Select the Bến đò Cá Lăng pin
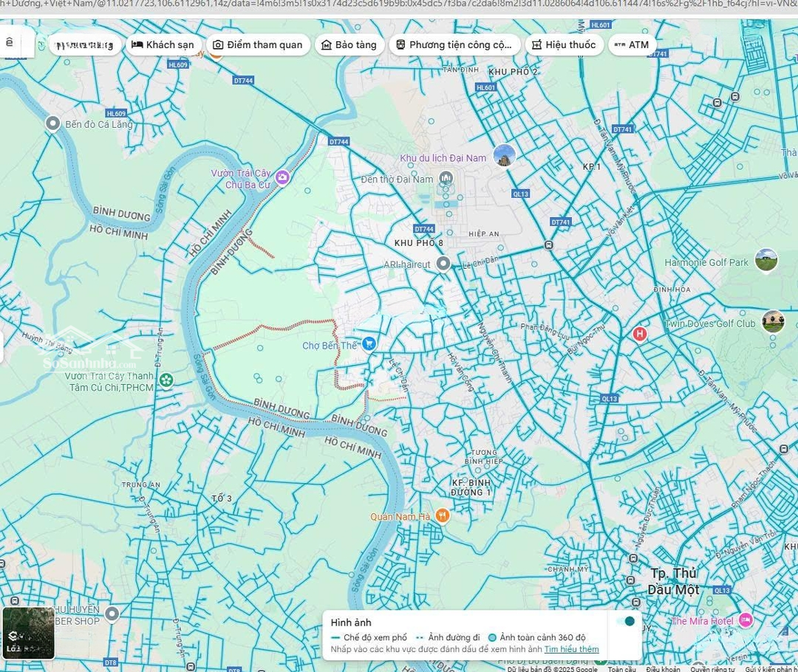This screenshot has height=672, width=798. point(53,123)
